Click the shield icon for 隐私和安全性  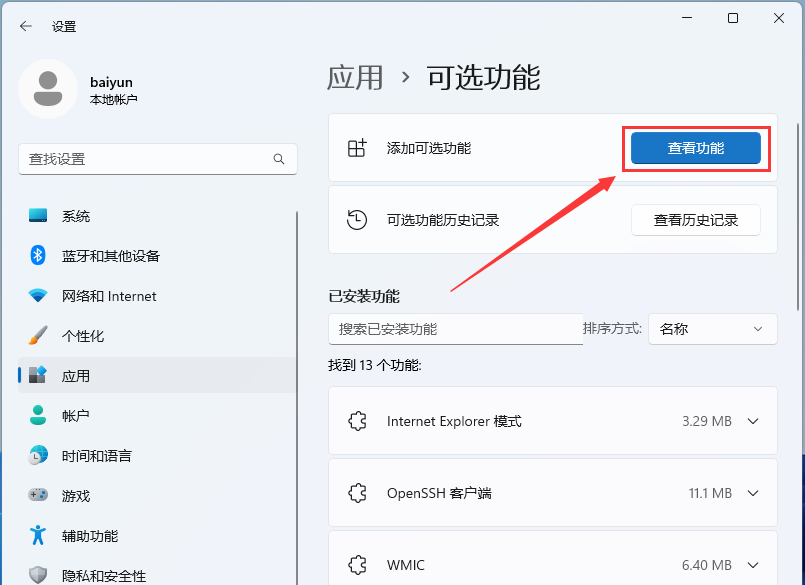coord(38,575)
